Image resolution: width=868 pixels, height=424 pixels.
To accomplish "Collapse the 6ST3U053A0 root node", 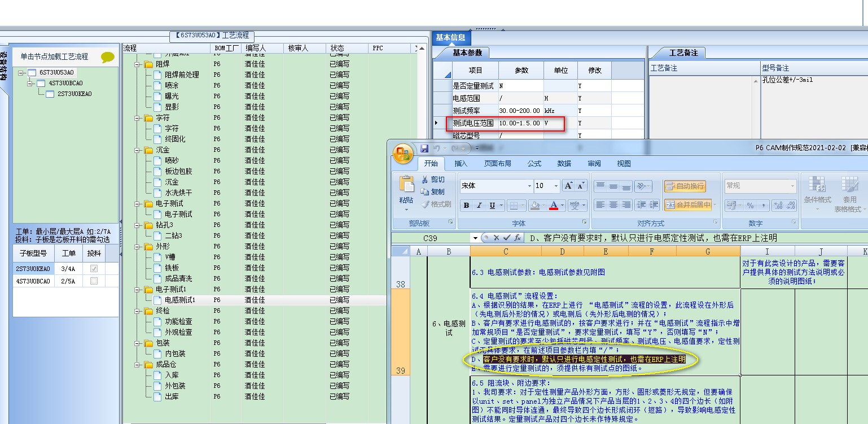I will (x=21, y=73).
